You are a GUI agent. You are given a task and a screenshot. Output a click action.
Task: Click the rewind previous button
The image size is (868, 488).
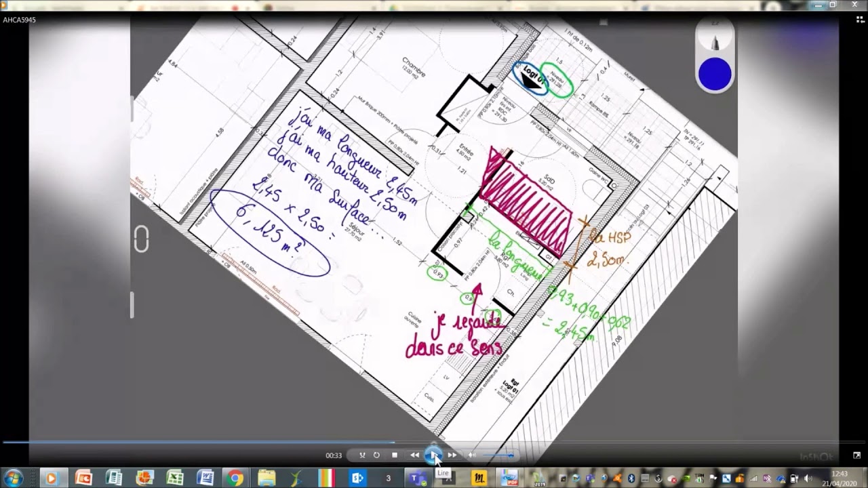click(x=414, y=455)
